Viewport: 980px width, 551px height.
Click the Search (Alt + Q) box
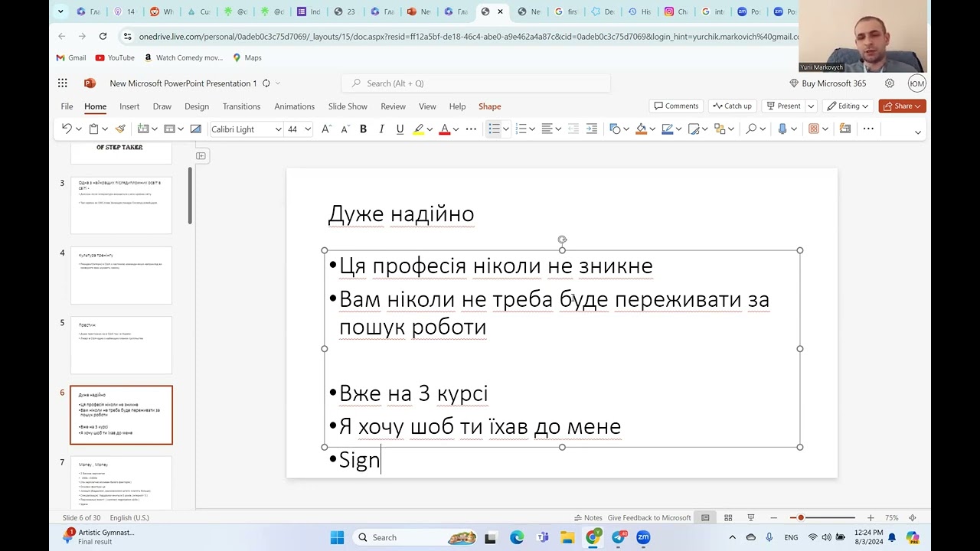pyautogui.click(x=476, y=83)
